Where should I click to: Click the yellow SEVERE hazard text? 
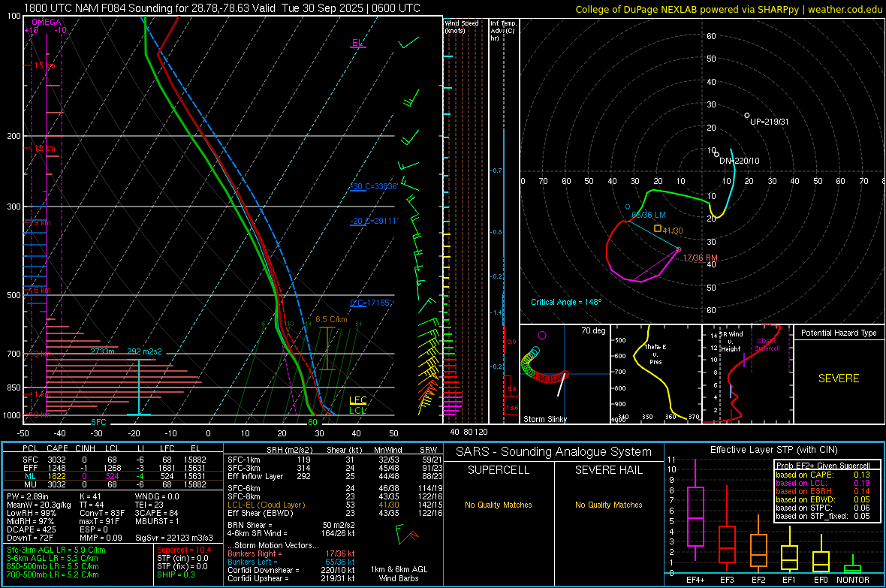pos(839,378)
